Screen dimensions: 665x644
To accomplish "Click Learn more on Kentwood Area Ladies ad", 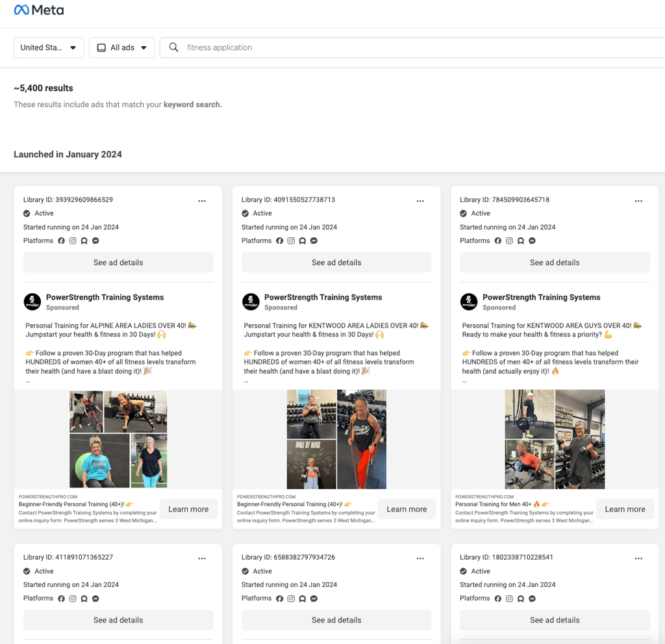I will pos(407,509).
